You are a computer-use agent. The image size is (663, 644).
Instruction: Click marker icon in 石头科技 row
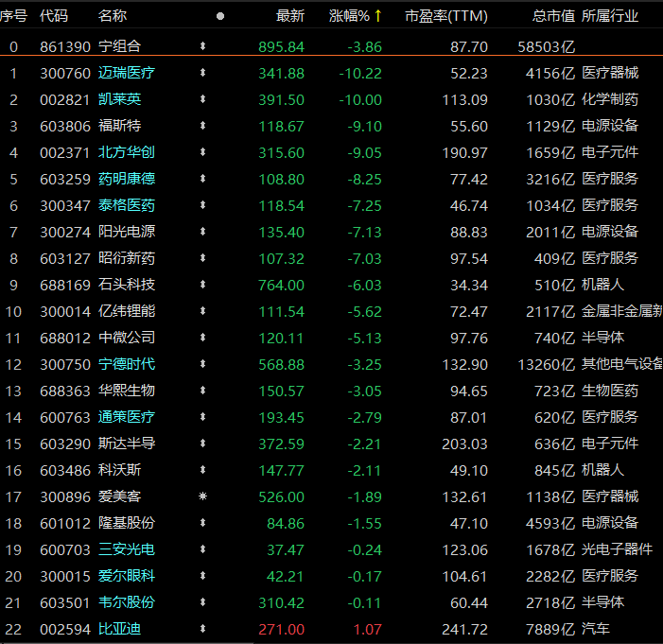click(203, 285)
